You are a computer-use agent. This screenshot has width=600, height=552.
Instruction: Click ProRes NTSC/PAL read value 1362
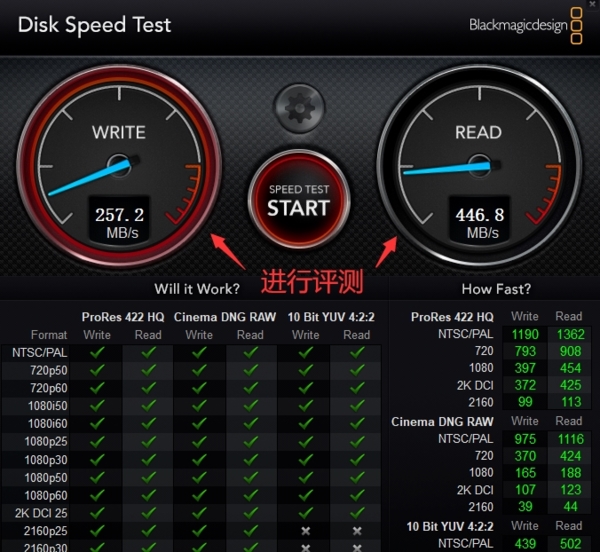571,335
